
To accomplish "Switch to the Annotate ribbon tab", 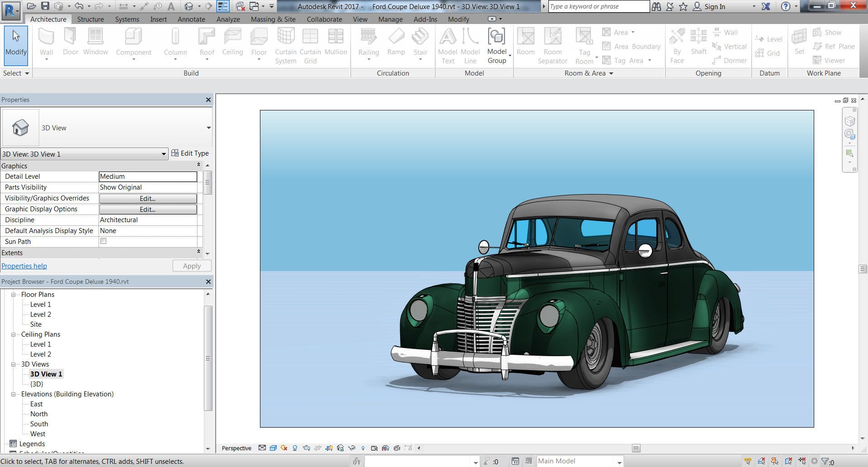I will 191,19.
